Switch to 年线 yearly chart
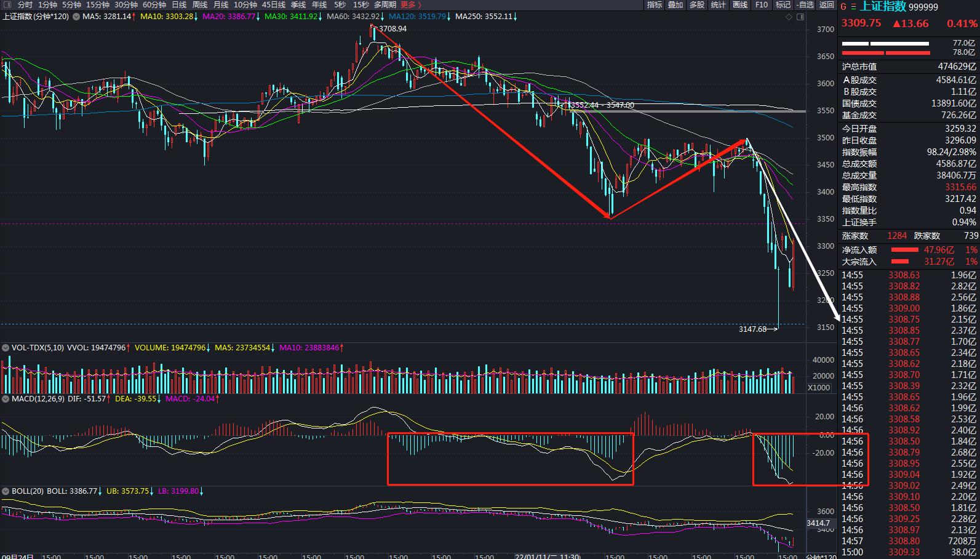Screen dimensions: 980x559 (x=319, y=5)
